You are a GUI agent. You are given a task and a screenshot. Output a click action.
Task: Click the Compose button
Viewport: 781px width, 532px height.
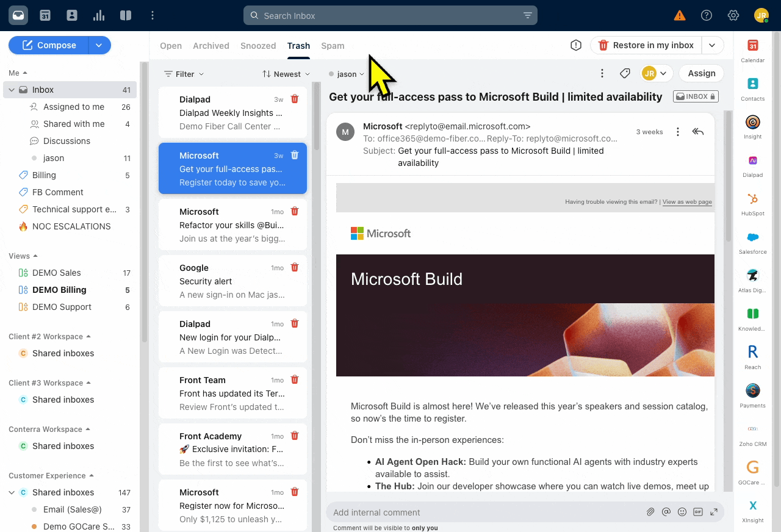point(49,45)
